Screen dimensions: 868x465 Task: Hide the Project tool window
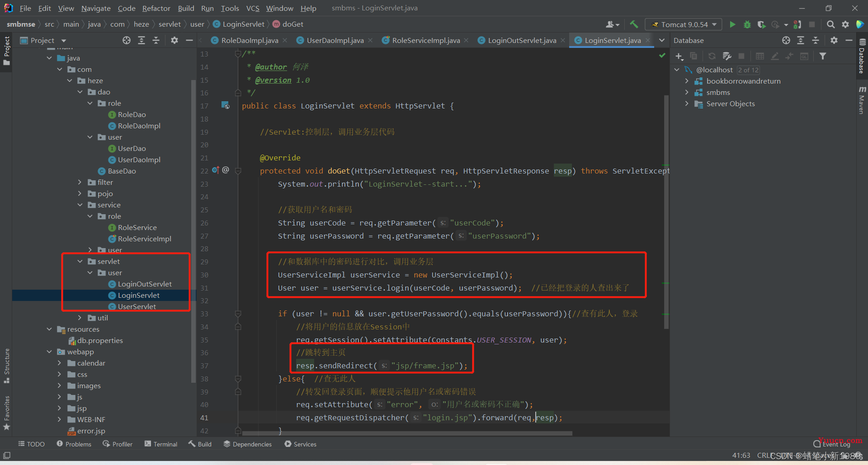pos(189,40)
